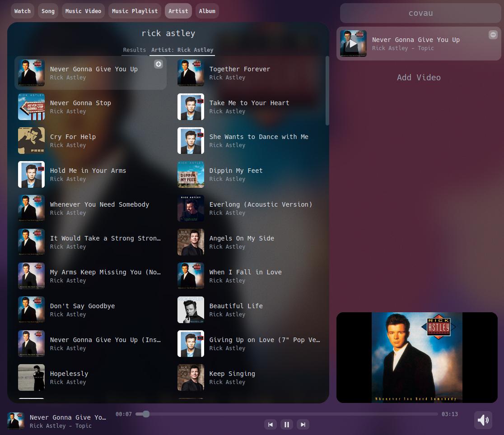Choose Giving Up on Love 7" Pop version
Image resolution: width=504 pixels, height=435 pixels.
coord(250,344)
